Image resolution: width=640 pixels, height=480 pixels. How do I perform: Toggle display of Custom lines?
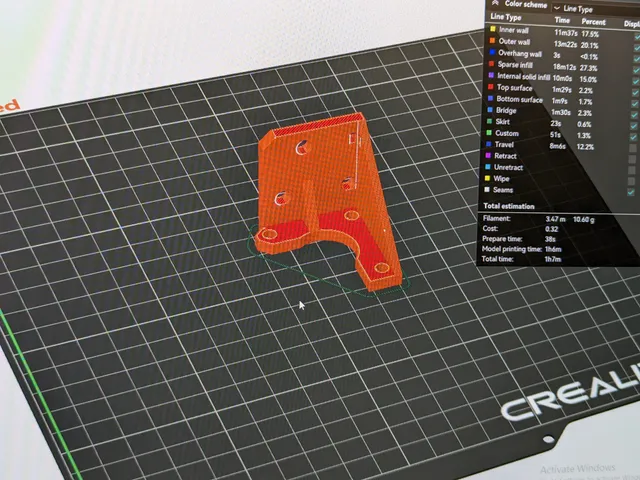[x=633, y=137]
